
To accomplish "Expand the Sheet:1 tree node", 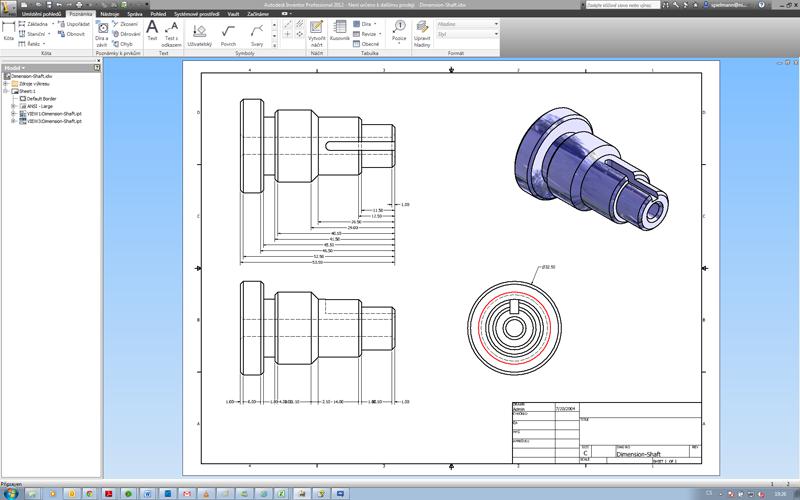I will [x=4, y=91].
